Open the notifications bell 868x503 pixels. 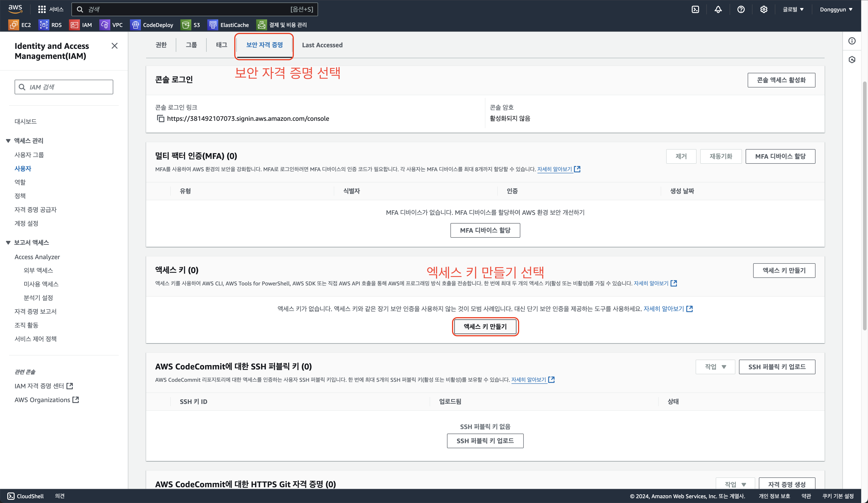pyautogui.click(x=718, y=9)
